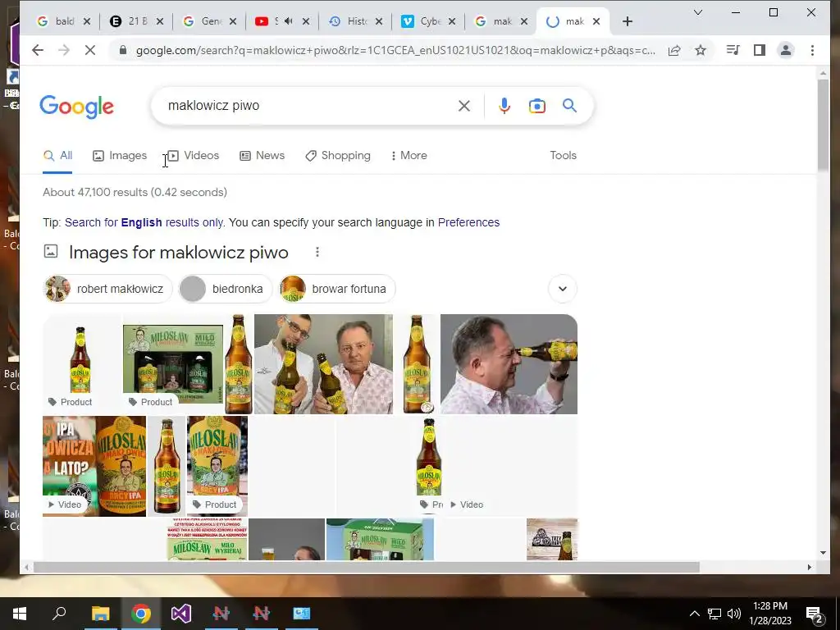Click the horizontal scroll right arrow
Screen dimensions: 840x630
(809, 567)
